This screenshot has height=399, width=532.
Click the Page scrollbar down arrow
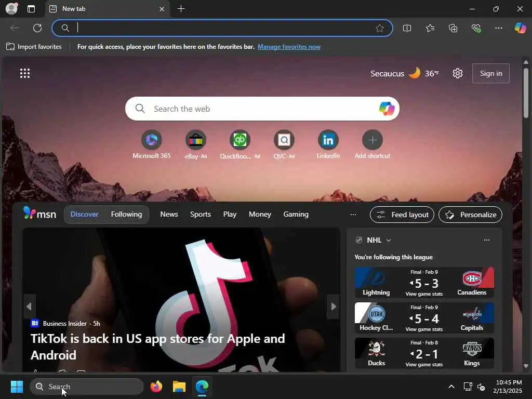tap(526, 366)
